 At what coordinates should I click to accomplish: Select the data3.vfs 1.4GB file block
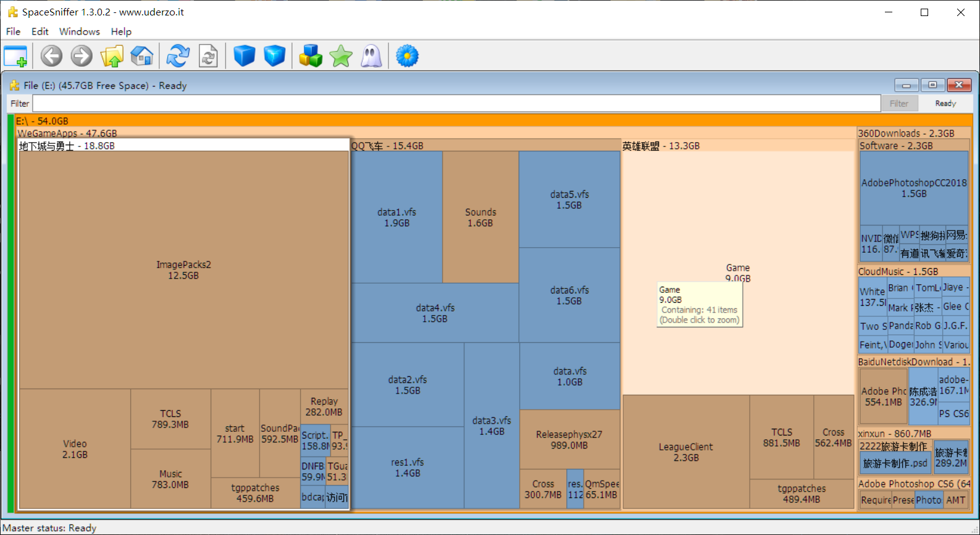[492, 426]
